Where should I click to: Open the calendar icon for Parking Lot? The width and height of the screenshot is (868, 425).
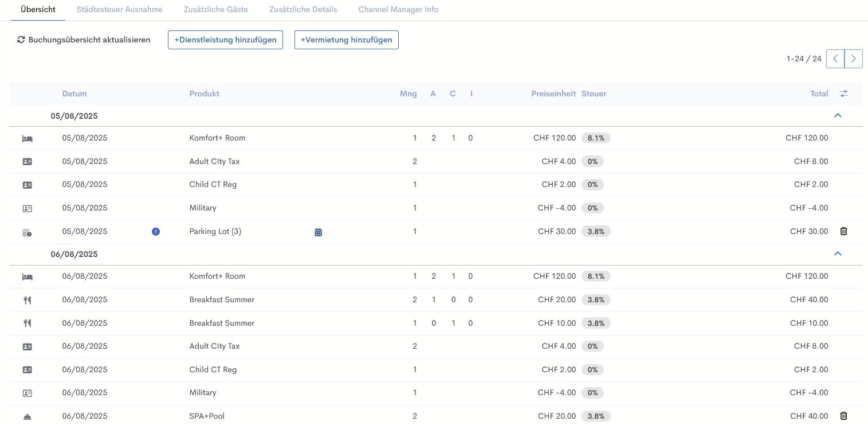click(319, 232)
